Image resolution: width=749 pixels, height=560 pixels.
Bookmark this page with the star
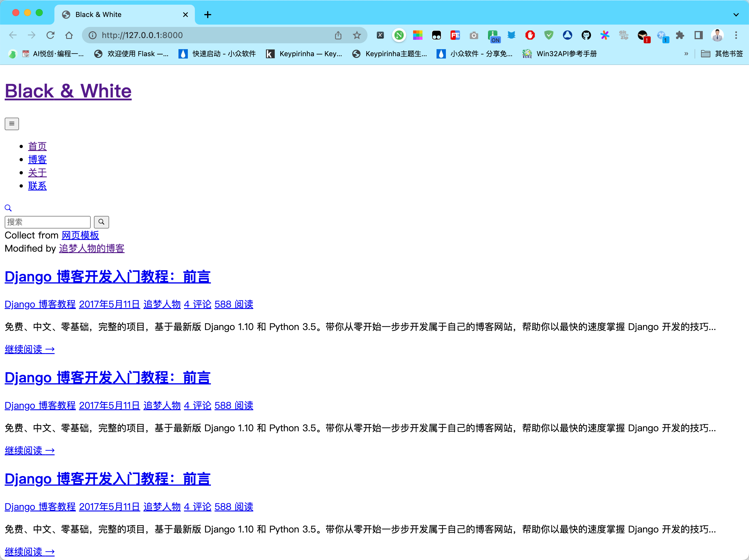pos(357,35)
